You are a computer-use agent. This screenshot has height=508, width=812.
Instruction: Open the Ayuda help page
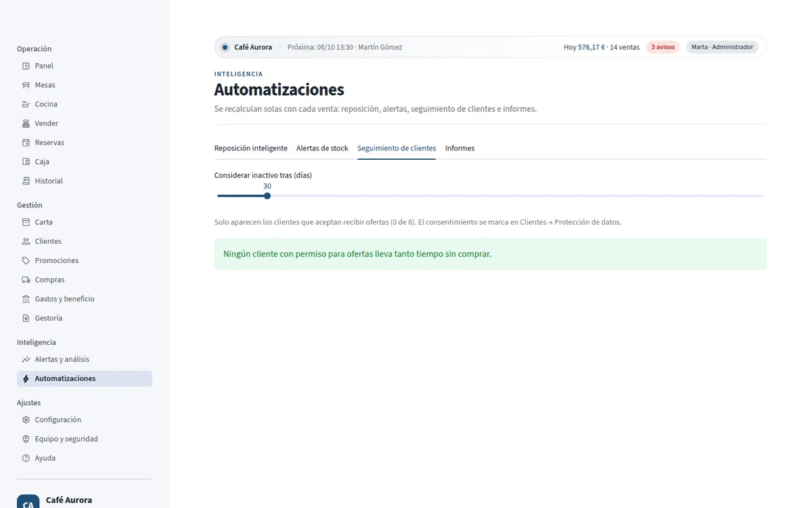pos(85,459)
